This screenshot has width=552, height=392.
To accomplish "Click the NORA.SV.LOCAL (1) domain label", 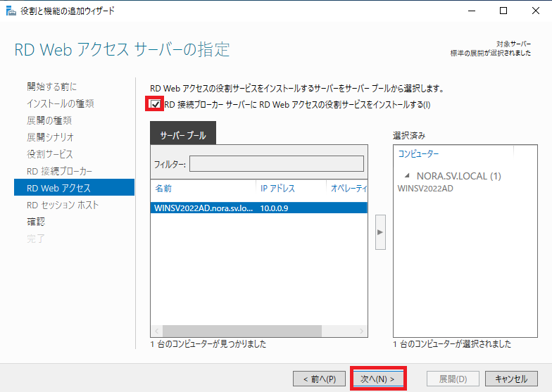I will pyautogui.click(x=459, y=176).
